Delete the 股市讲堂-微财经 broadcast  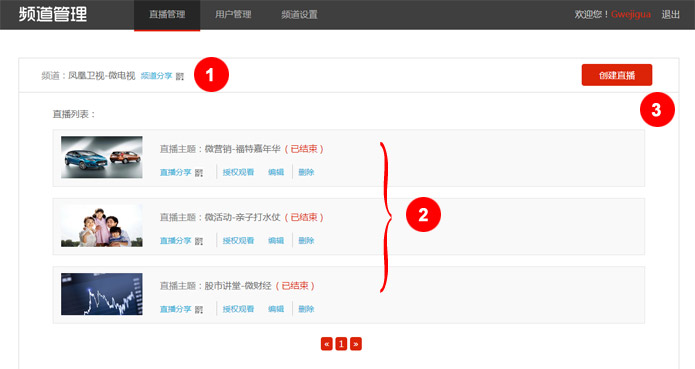[x=306, y=309]
